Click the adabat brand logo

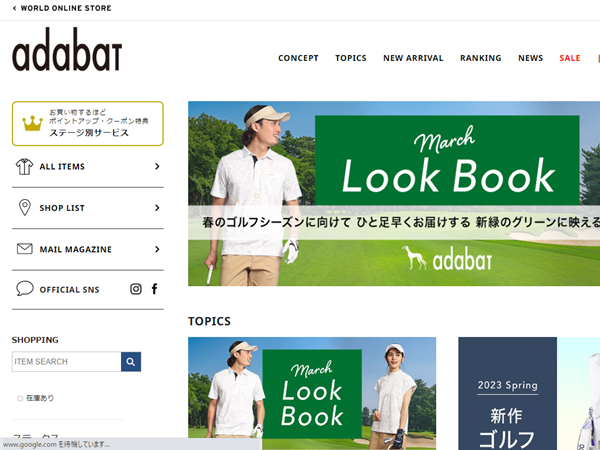pos(67,50)
